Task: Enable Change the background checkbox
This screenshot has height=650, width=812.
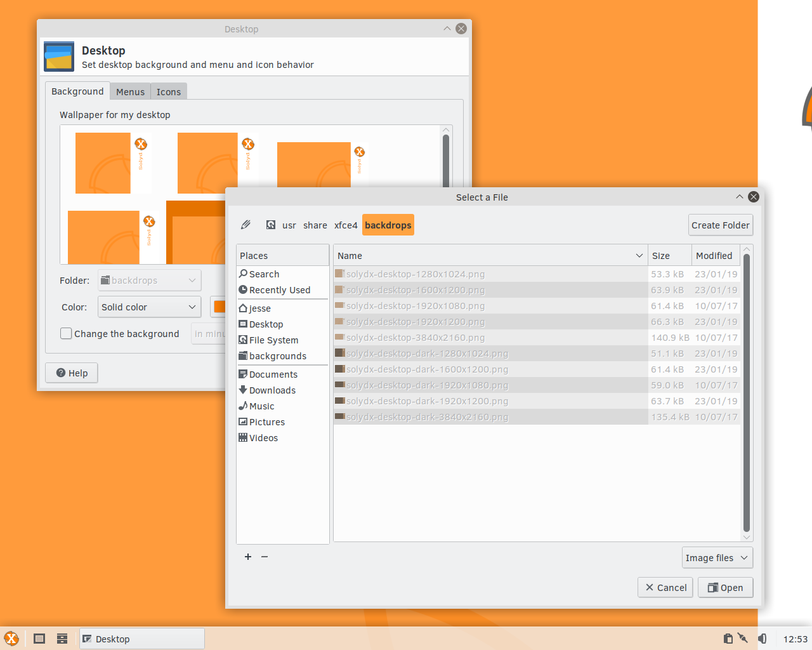Action: point(66,333)
